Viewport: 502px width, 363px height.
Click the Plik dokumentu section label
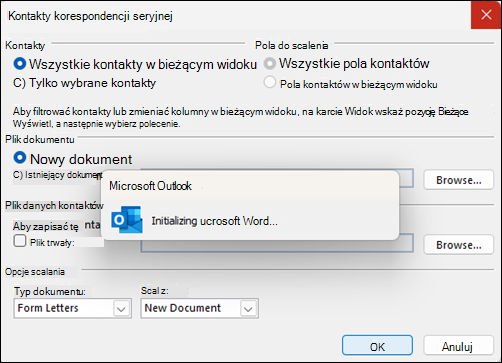click(40, 139)
